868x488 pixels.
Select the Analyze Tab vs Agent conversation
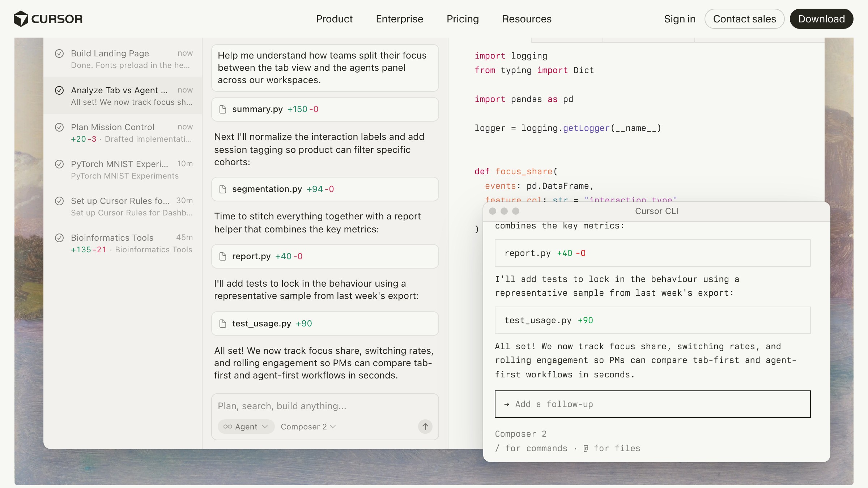click(123, 96)
